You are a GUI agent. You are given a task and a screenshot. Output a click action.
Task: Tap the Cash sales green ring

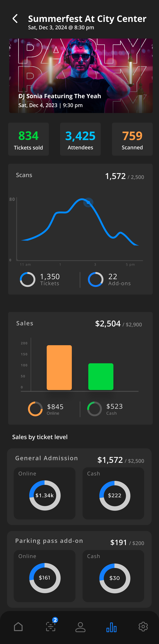pos(94,409)
